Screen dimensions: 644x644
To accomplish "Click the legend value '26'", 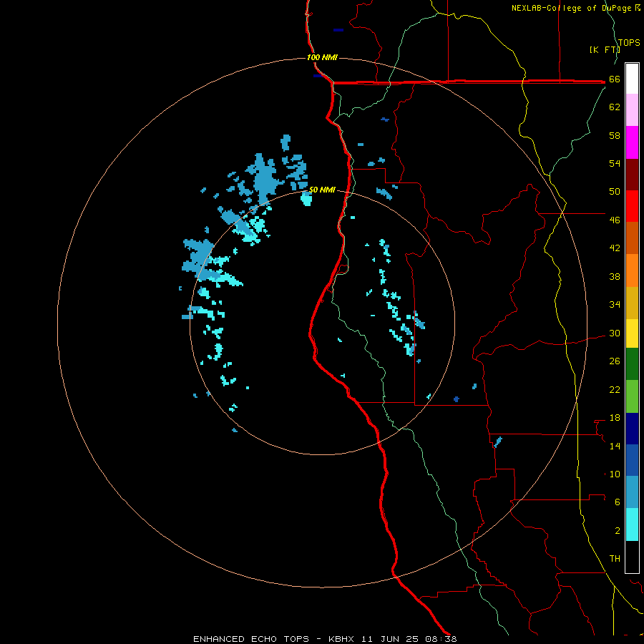I will 615,361.
